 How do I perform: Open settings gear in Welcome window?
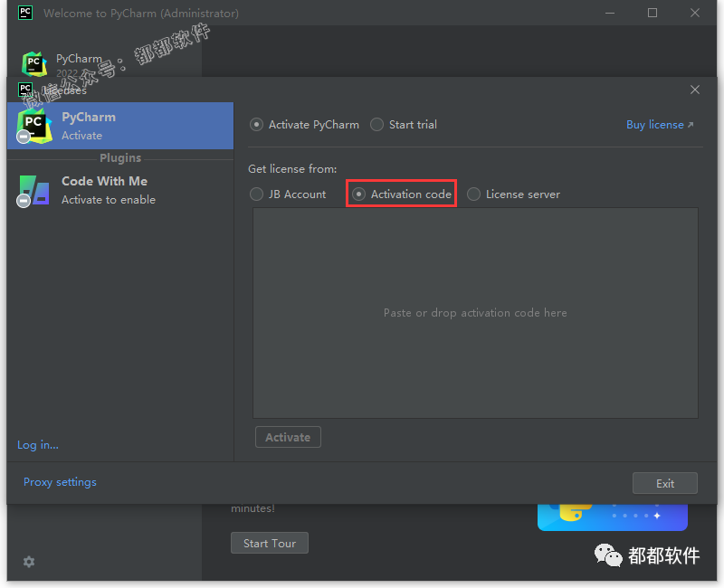click(x=29, y=562)
